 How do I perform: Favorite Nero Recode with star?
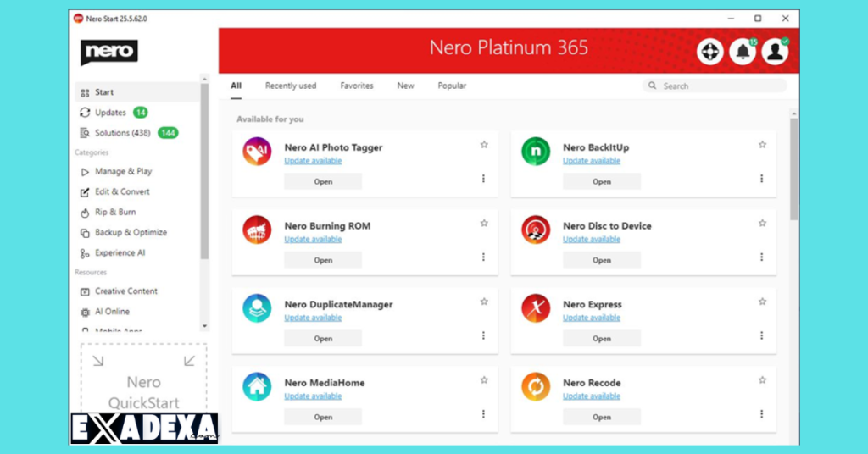pos(762,380)
